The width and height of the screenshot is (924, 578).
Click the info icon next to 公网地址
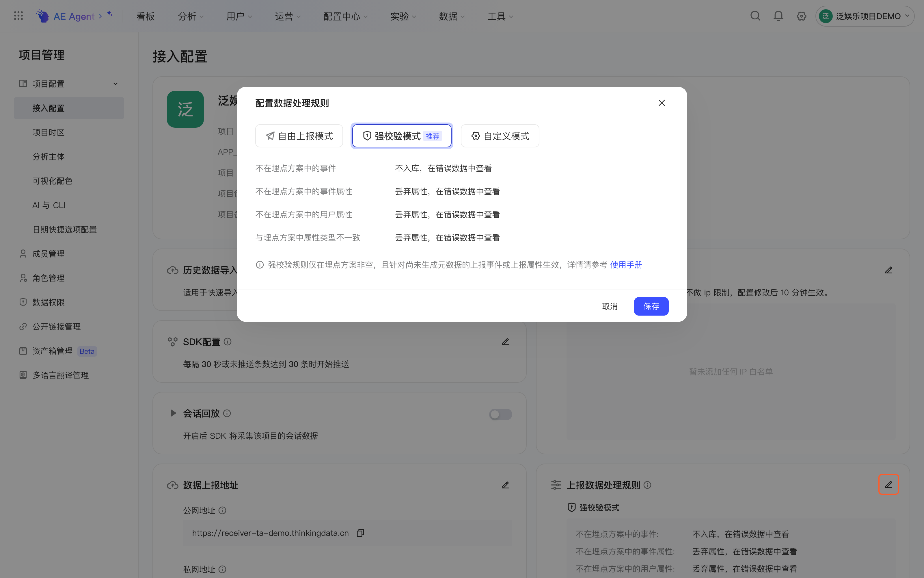coord(222,510)
